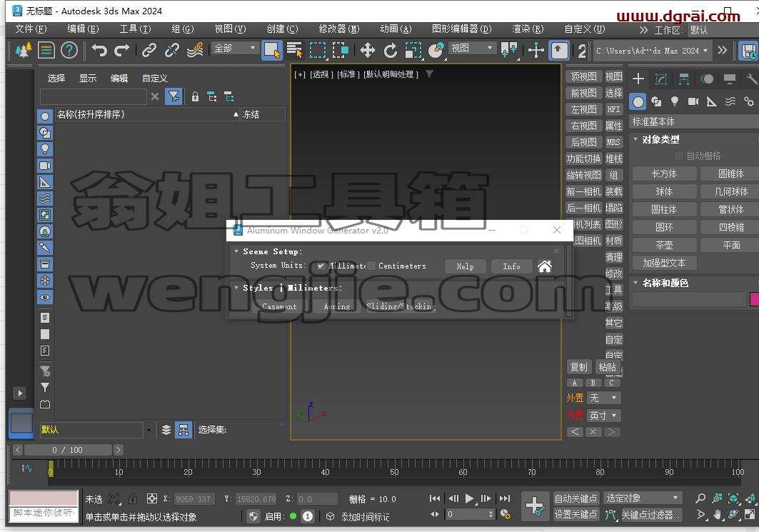Open the 全部 selection filter dropdown
The height and width of the screenshot is (532, 759).
(234, 48)
